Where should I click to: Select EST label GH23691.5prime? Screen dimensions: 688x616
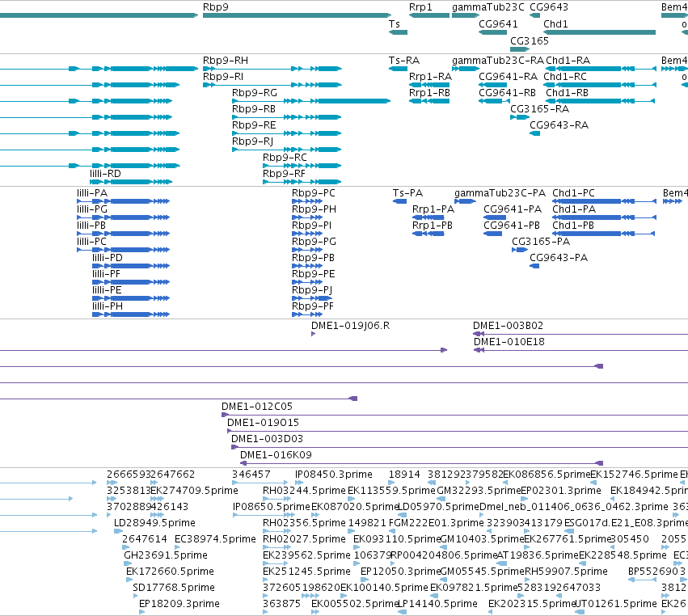point(166,555)
